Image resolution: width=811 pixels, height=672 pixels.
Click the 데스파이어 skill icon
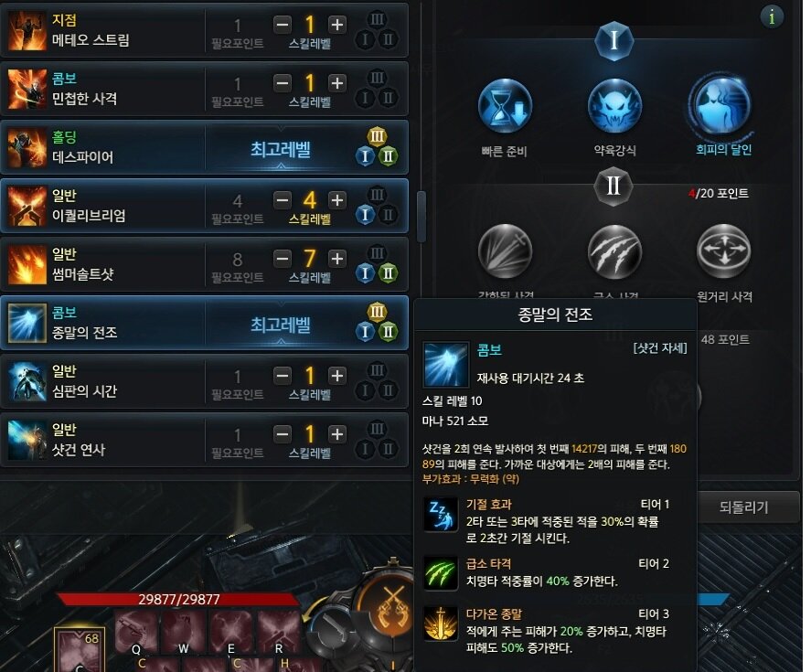[x=27, y=148]
